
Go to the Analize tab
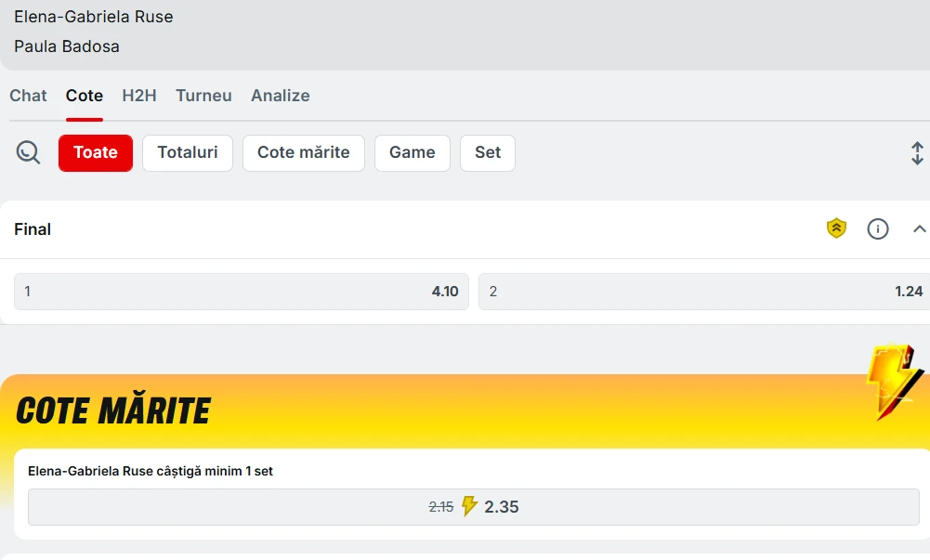(280, 96)
